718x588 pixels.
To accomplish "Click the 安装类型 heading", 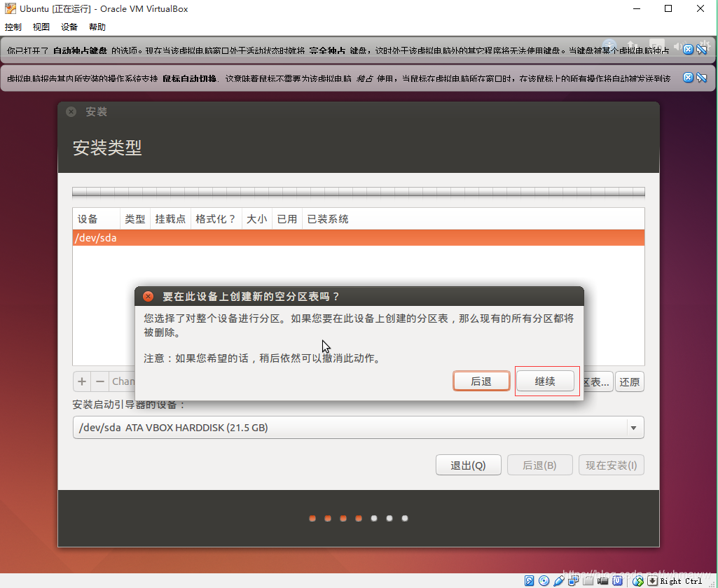I will [107, 147].
